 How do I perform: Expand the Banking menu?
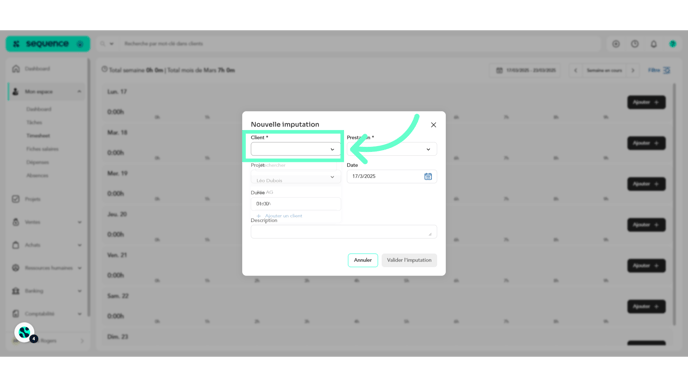[x=79, y=291]
